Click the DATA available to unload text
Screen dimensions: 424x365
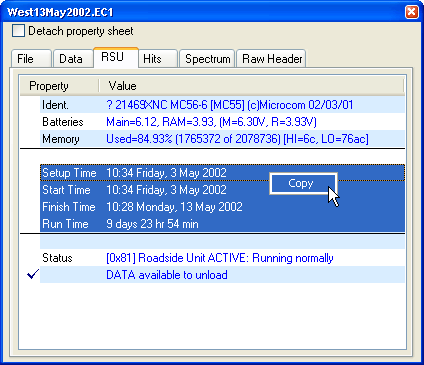[167, 275]
